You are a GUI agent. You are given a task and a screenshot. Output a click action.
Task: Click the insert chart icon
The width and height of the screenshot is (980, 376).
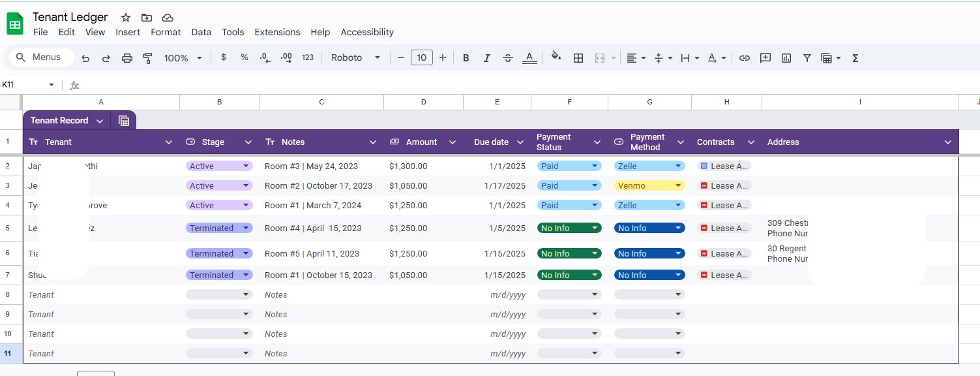[x=786, y=58]
